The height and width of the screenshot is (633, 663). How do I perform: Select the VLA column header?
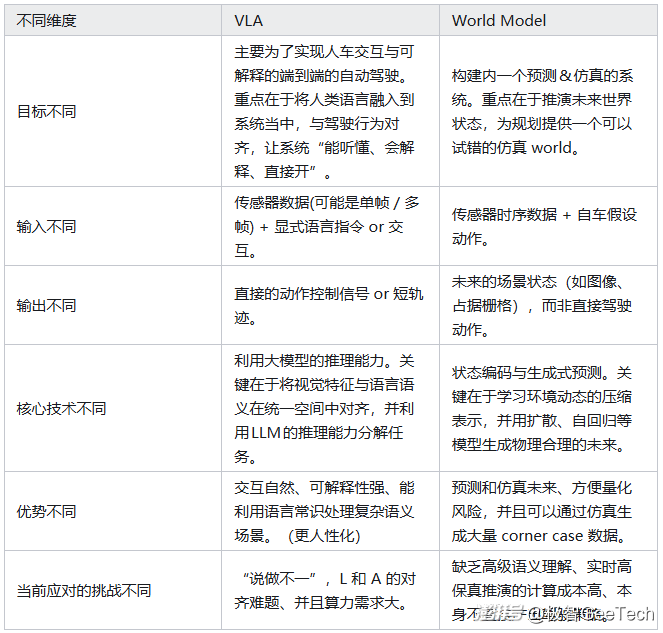click(249, 20)
